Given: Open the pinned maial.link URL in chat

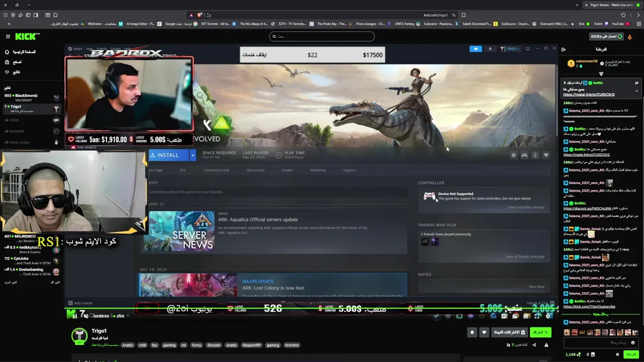Looking at the screenshot, I should 589,95.
